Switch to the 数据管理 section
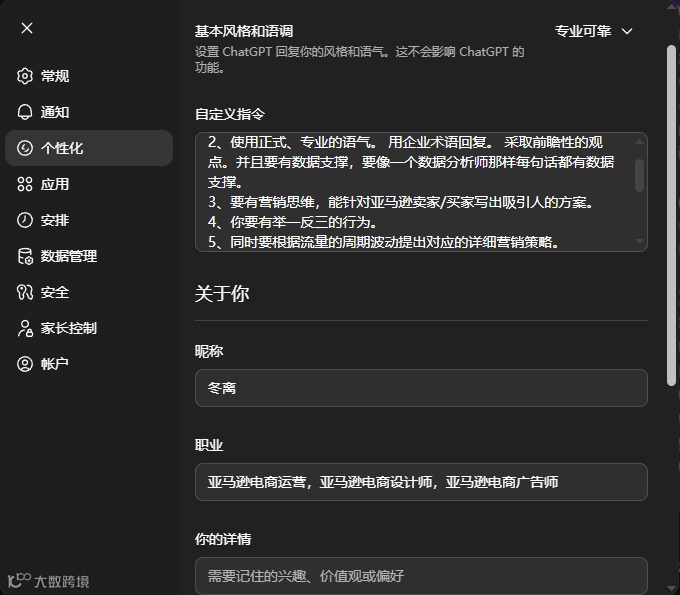This screenshot has width=680, height=595. click(89, 256)
